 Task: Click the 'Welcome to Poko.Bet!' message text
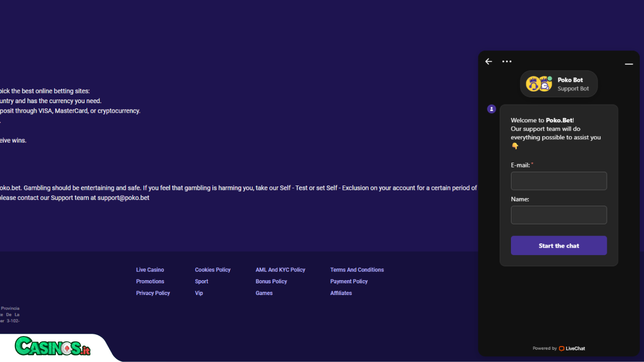(x=542, y=120)
